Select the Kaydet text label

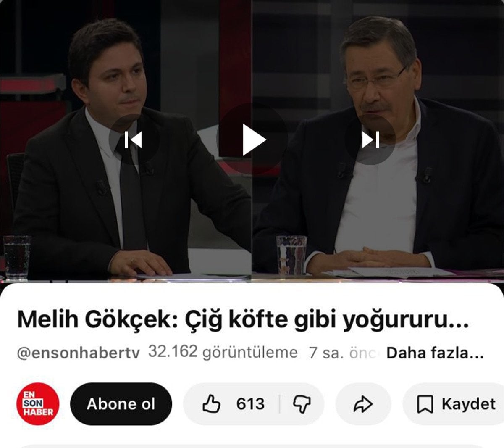tap(468, 404)
